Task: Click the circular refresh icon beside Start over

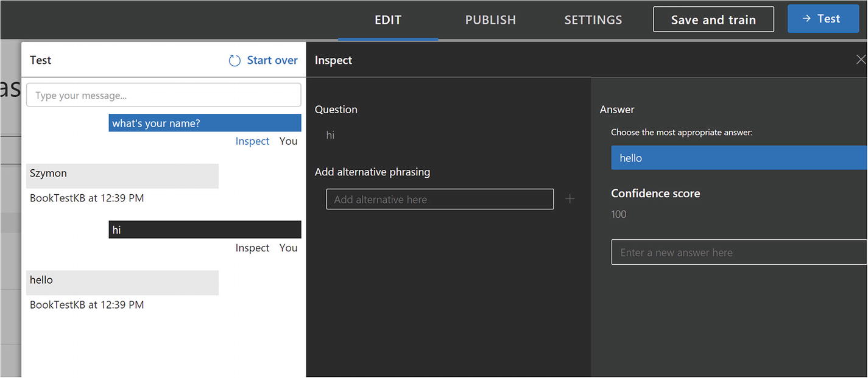Action: coord(235,60)
